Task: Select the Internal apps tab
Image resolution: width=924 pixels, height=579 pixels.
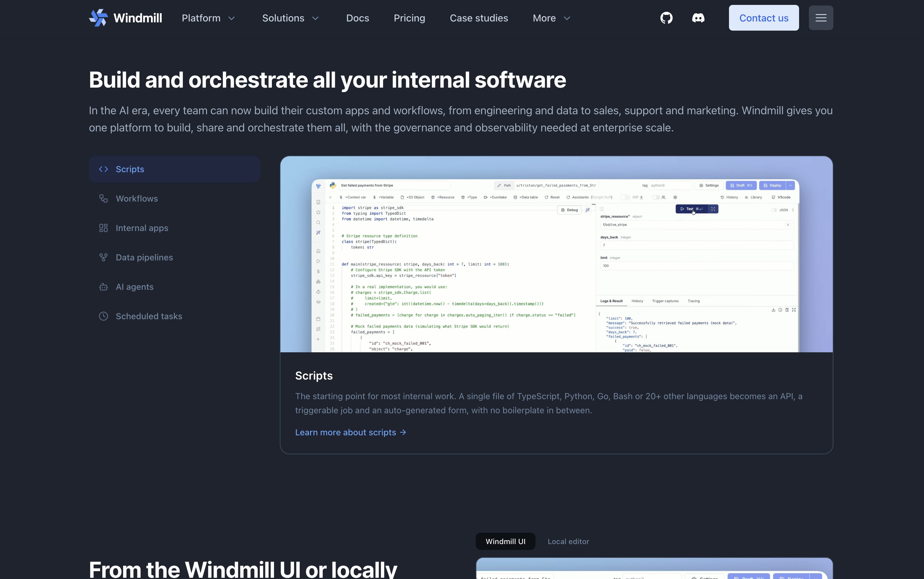Action: pyautogui.click(x=175, y=228)
